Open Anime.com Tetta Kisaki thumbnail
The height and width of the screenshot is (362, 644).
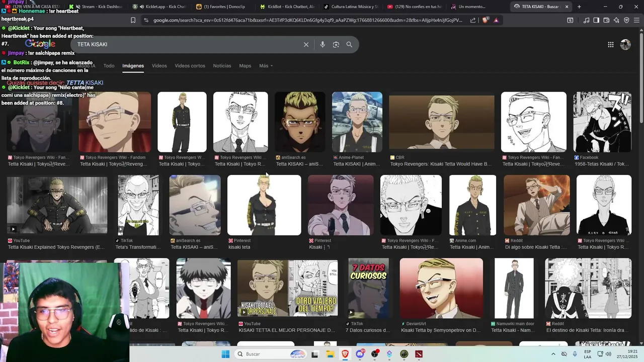(x=472, y=205)
